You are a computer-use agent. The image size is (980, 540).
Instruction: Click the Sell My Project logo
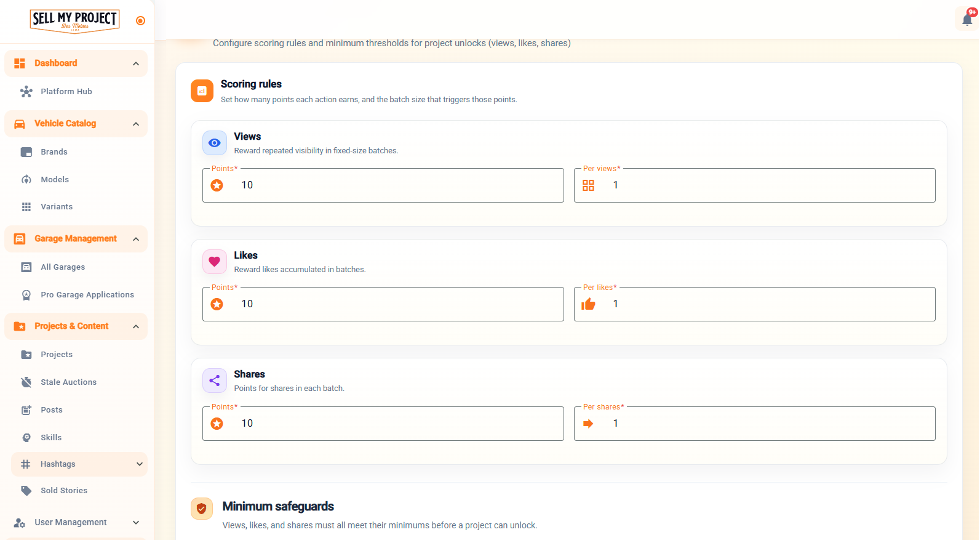point(74,21)
